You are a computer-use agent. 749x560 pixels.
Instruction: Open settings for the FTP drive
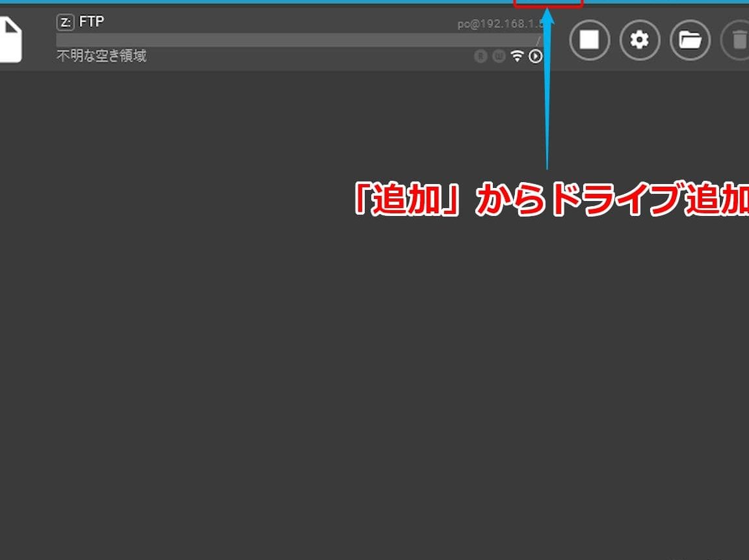point(640,40)
